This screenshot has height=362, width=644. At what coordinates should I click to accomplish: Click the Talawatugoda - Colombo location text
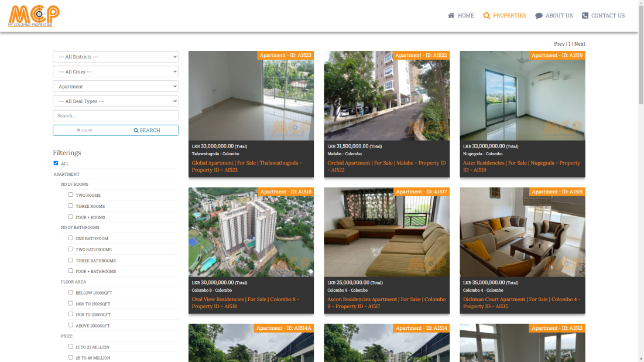(215, 154)
